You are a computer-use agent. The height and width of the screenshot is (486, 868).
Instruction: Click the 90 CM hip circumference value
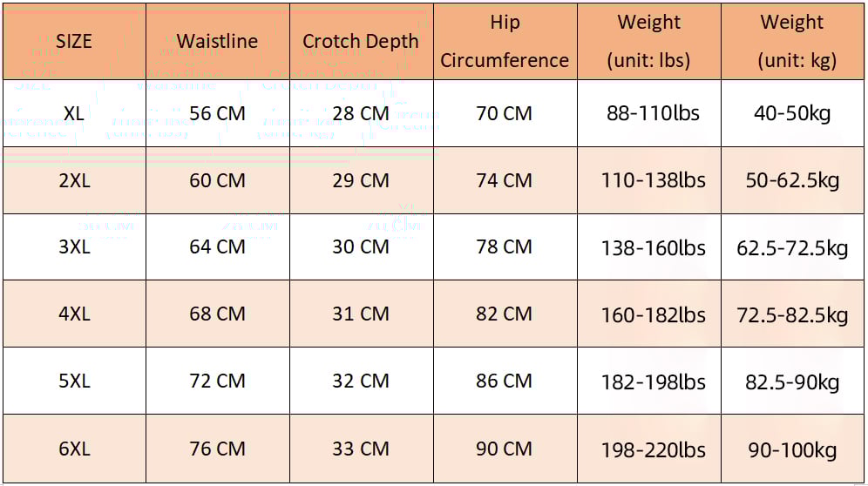[x=505, y=449]
